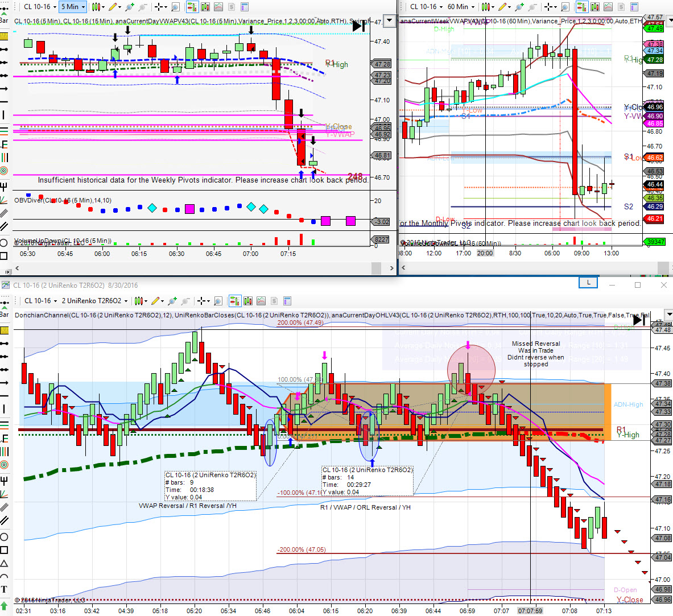Viewport: 673px width, 616px height.
Task: Open Properties icon in 60 Min chart toolbar
Action: [x=634, y=7]
